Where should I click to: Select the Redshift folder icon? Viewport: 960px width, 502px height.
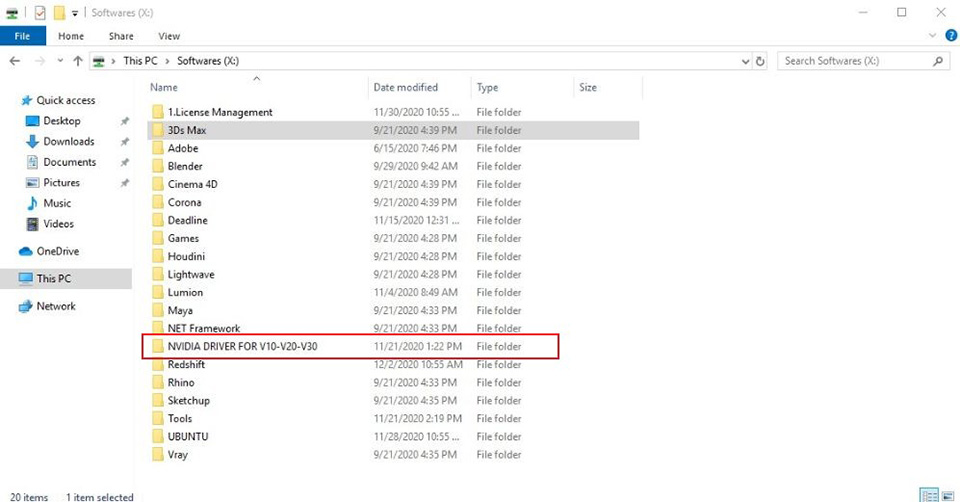(x=158, y=364)
